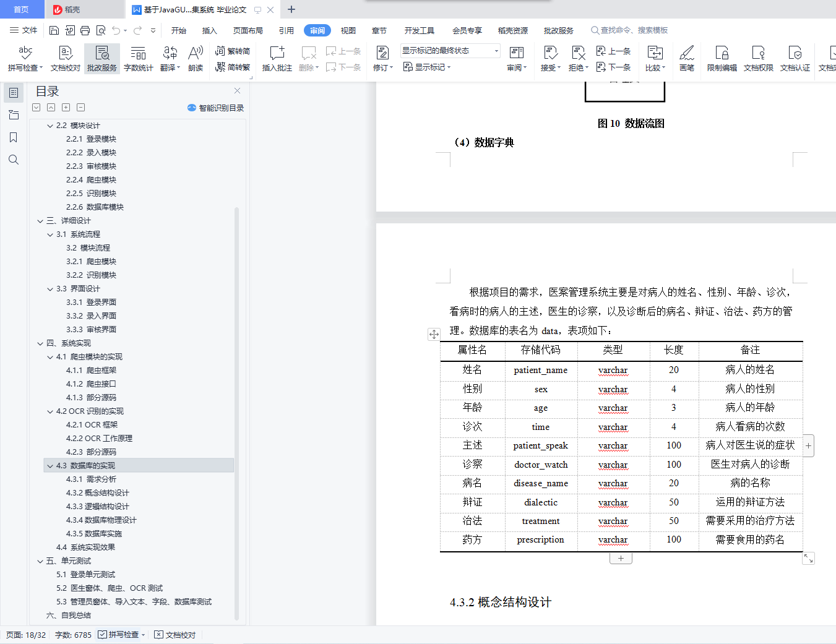Open a new tab with the plus button
Viewport: 836px width, 644px height.
(x=291, y=9)
